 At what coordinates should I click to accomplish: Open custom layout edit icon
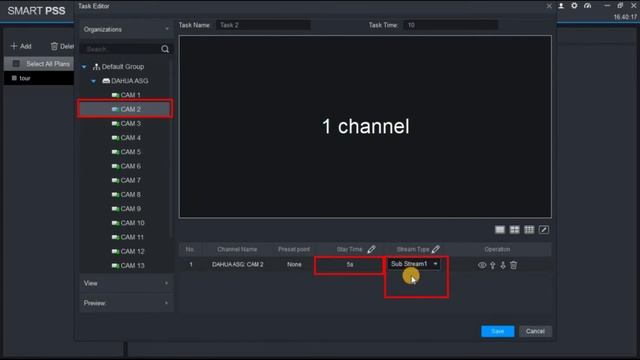pyautogui.click(x=544, y=230)
